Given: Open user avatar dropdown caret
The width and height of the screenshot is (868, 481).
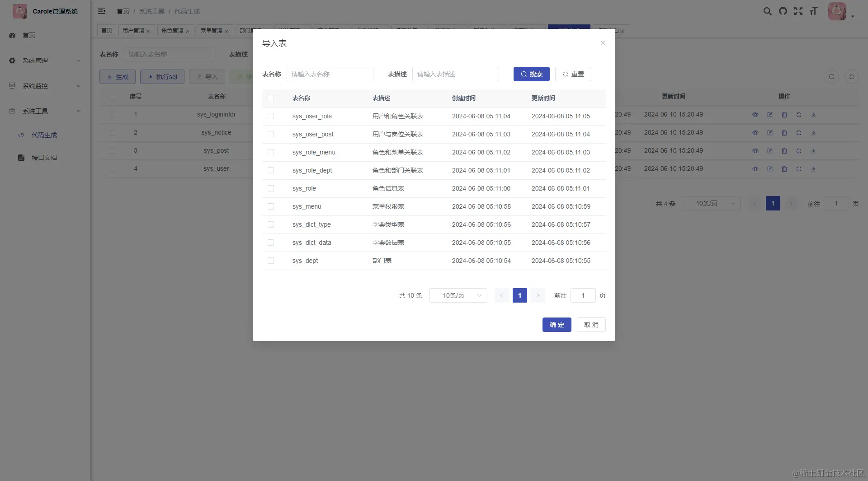Looking at the screenshot, I should [x=853, y=16].
